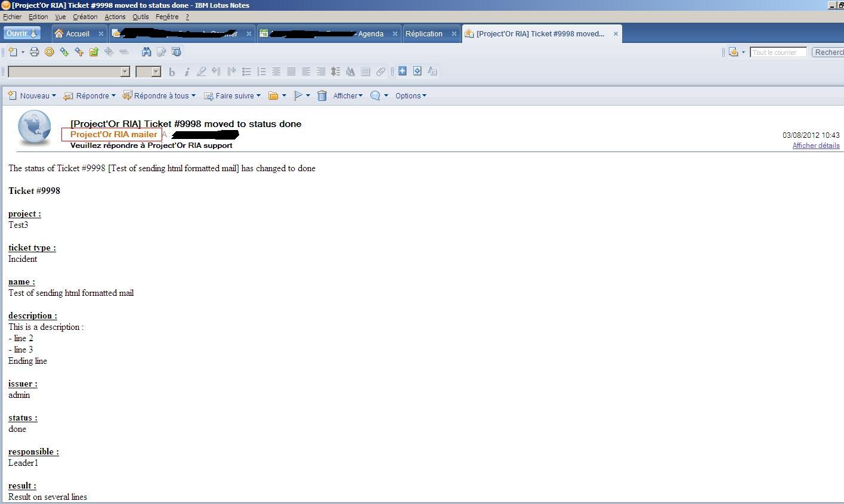Expand the Nouveau dropdown
844x504 pixels.
tap(54, 95)
